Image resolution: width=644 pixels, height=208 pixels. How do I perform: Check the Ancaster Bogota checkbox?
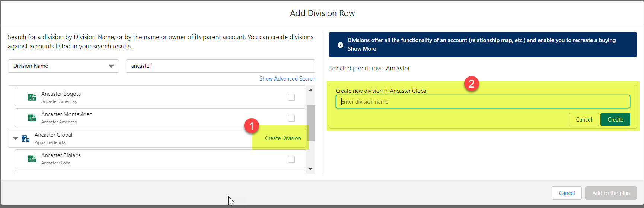click(x=291, y=97)
